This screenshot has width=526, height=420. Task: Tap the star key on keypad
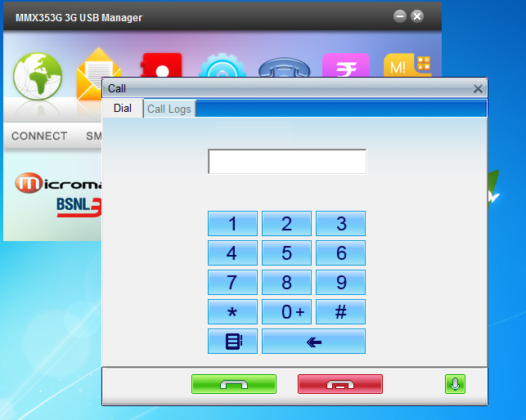(x=232, y=312)
